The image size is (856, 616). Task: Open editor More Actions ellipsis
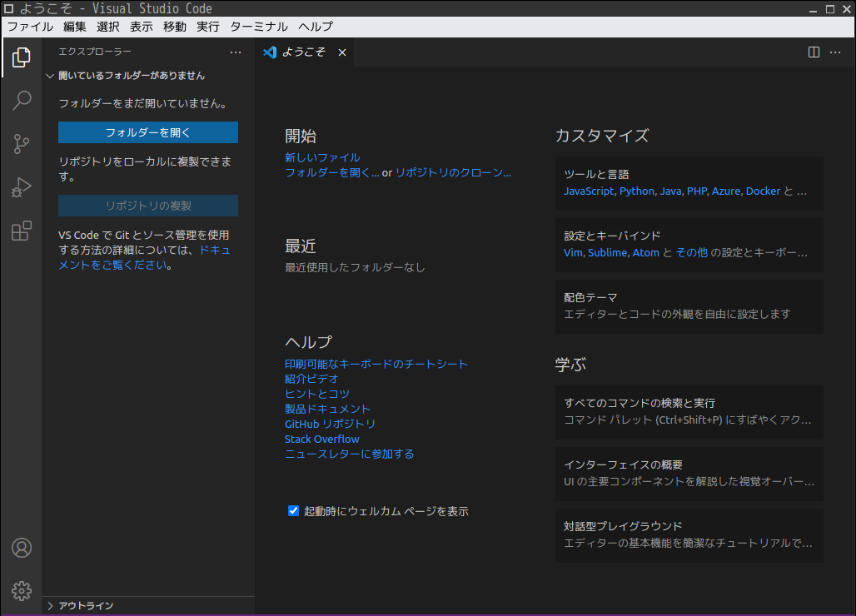click(835, 52)
